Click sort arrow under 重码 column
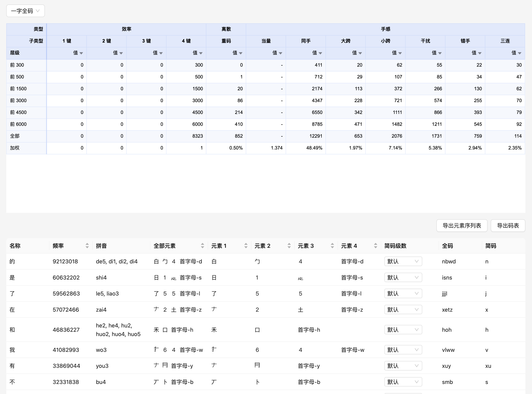 coord(241,53)
